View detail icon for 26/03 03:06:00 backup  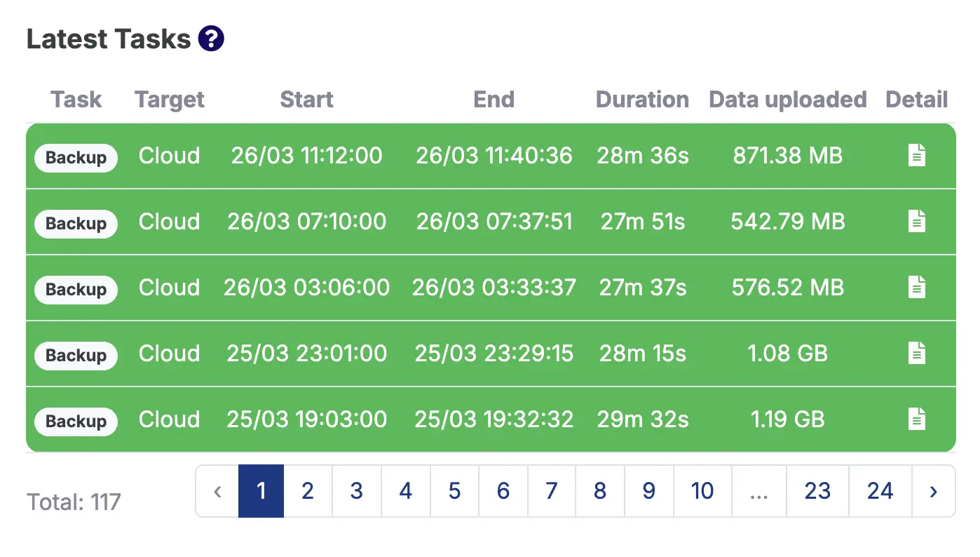[917, 287]
